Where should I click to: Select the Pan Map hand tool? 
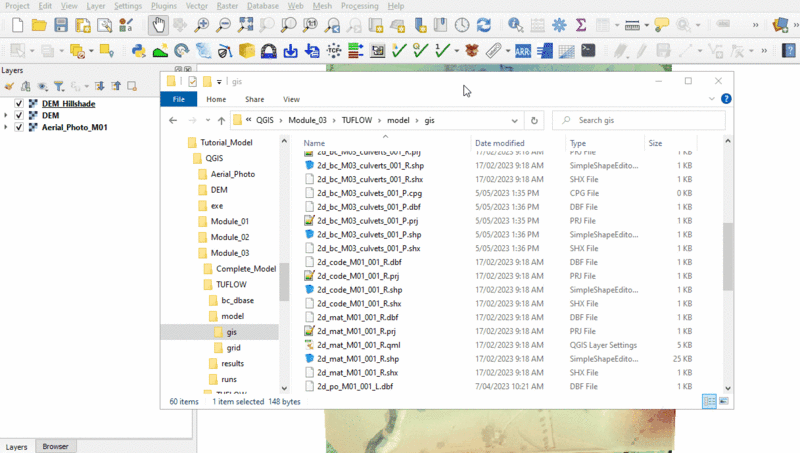click(x=159, y=24)
